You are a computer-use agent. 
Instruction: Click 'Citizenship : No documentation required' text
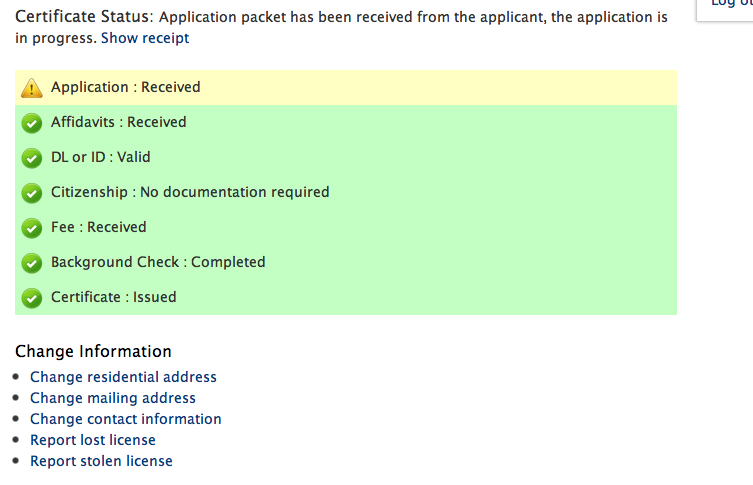tap(190, 192)
